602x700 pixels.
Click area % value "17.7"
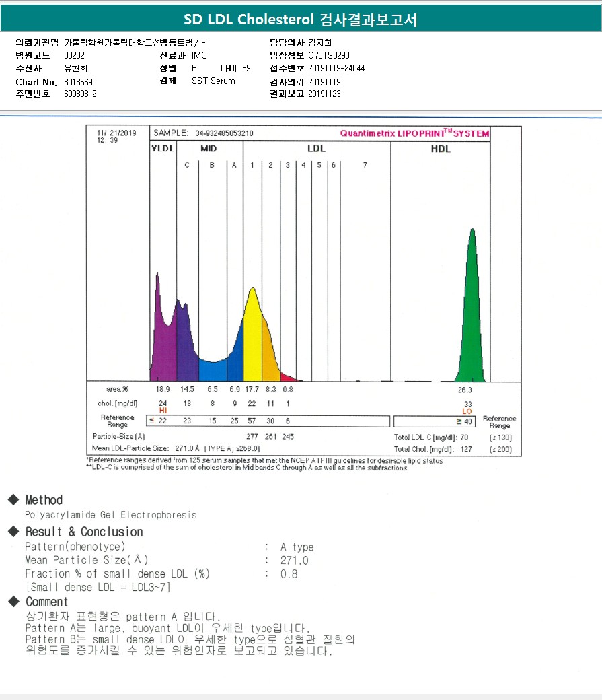point(252,389)
